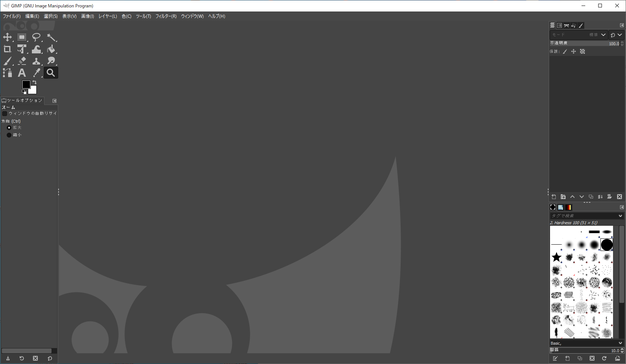Open the tool options panel configuration menu
This screenshot has width=626, height=364.
[x=54, y=101]
